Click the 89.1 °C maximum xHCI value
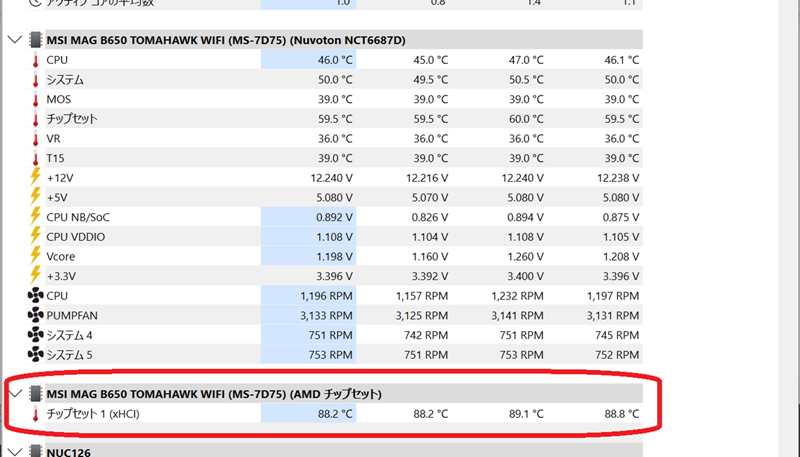This screenshot has width=800, height=457. pyautogui.click(x=526, y=414)
